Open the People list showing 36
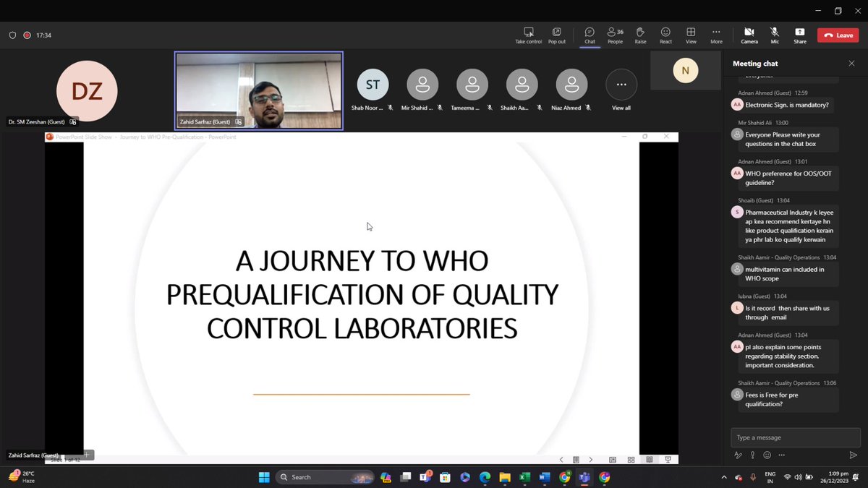 [x=615, y=35]
